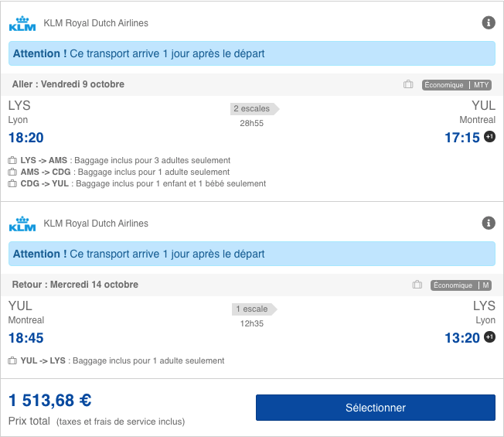Click luggage icon for YUL -> LYS
Image resolution: width=504 pixels, height=437 pixels.
coord(12,360)
